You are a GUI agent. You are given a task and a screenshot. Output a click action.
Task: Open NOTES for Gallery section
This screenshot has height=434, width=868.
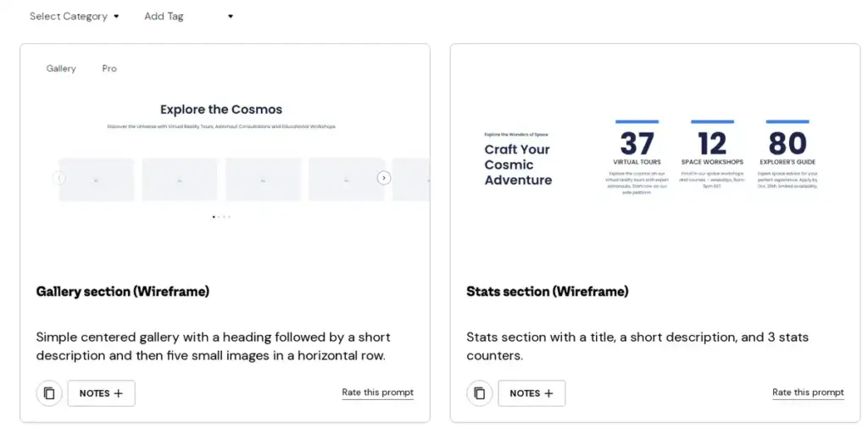coord(102,393)
